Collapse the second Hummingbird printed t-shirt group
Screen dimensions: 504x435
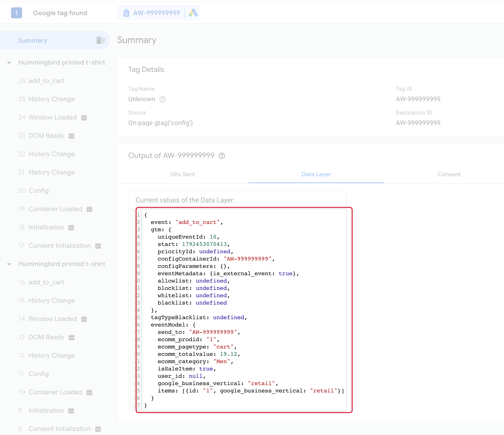click(9, 264)
